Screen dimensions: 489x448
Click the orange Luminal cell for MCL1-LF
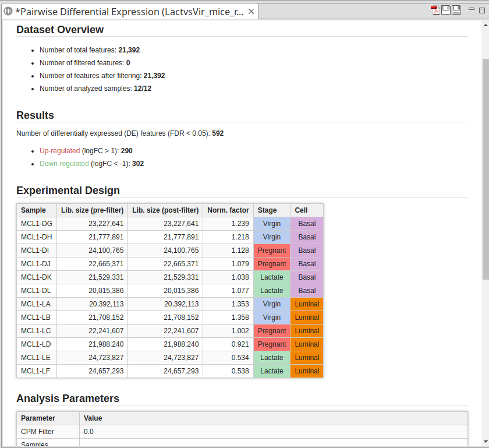307,371
